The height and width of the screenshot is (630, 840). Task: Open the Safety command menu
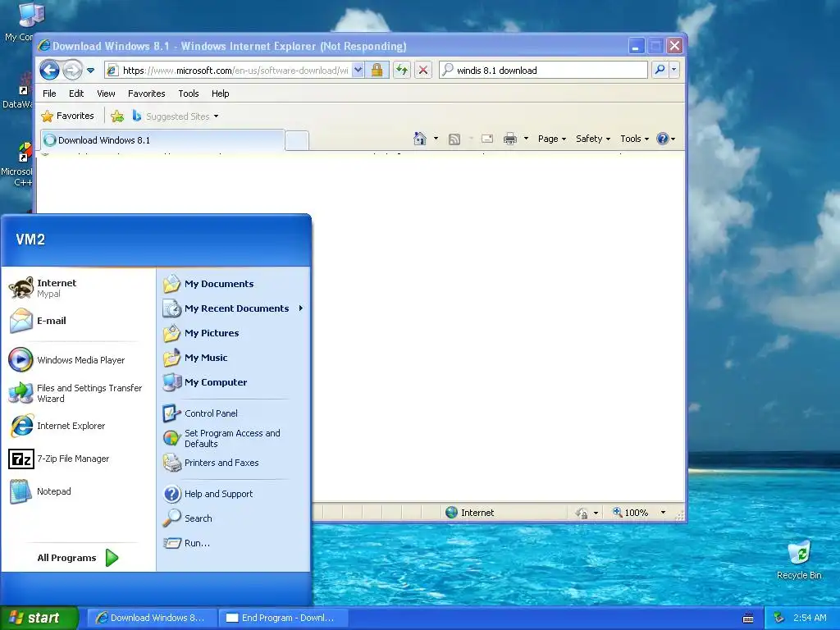[593, 139]
